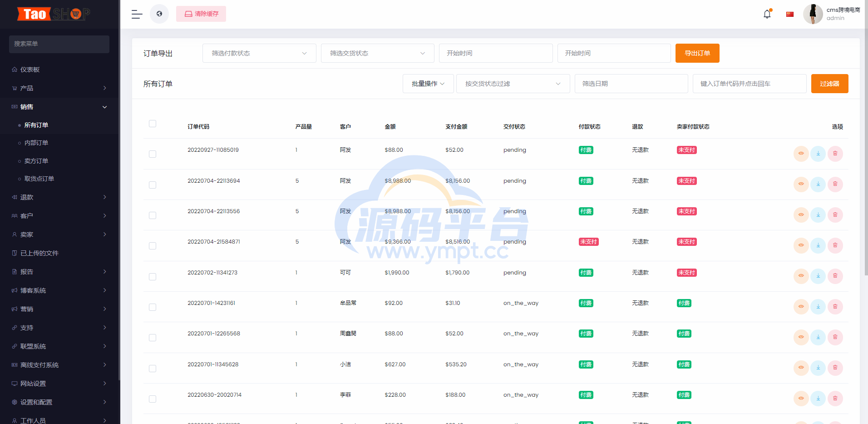View order 20220701-14231161 eye icon

click(x=801, y=306)
